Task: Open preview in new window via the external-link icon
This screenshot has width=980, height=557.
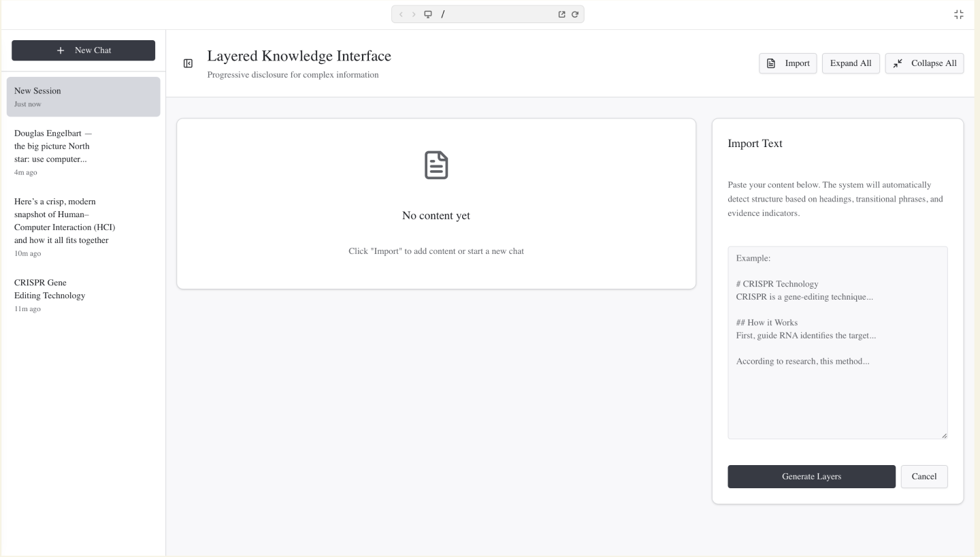Action: click(561, 14)
